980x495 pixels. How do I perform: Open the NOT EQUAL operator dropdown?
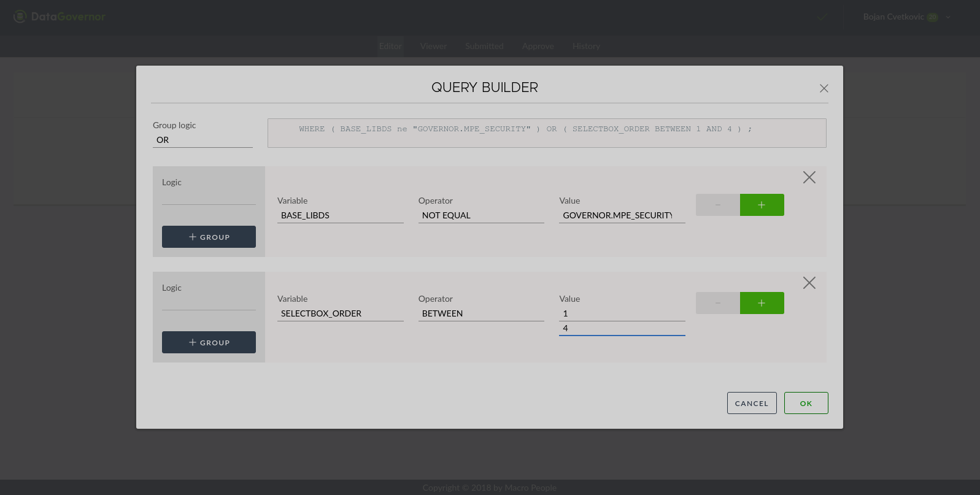coord(480,215)
